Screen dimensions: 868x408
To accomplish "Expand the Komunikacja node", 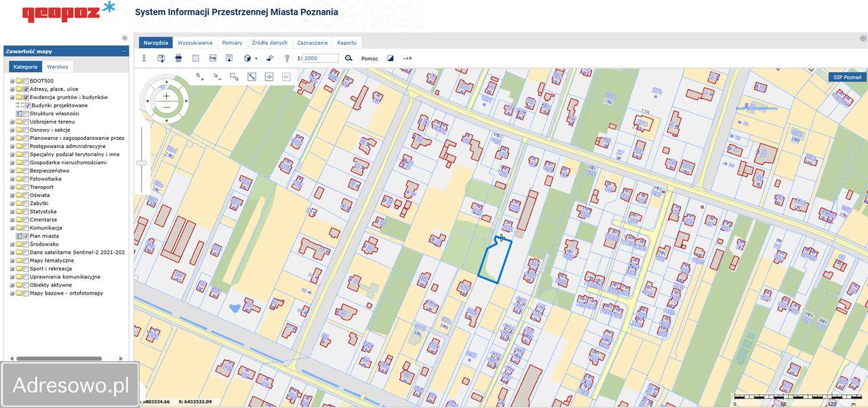I will [x=12, y=227].
